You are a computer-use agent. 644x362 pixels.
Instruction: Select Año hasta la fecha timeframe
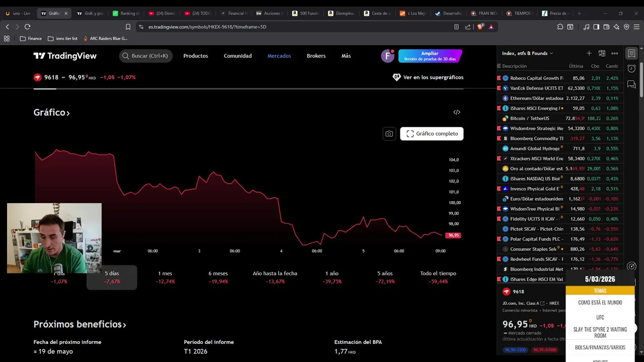275,277
